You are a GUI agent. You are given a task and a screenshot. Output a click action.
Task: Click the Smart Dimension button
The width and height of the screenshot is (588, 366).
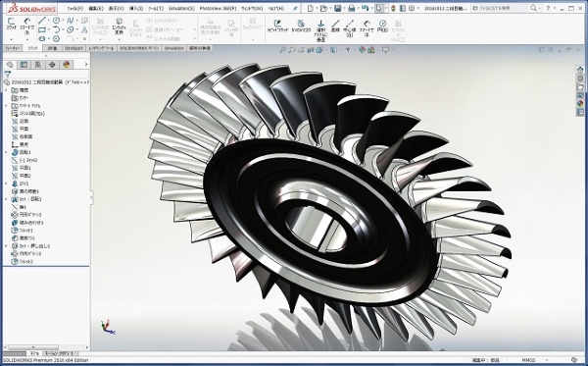(x=27, y=26)
